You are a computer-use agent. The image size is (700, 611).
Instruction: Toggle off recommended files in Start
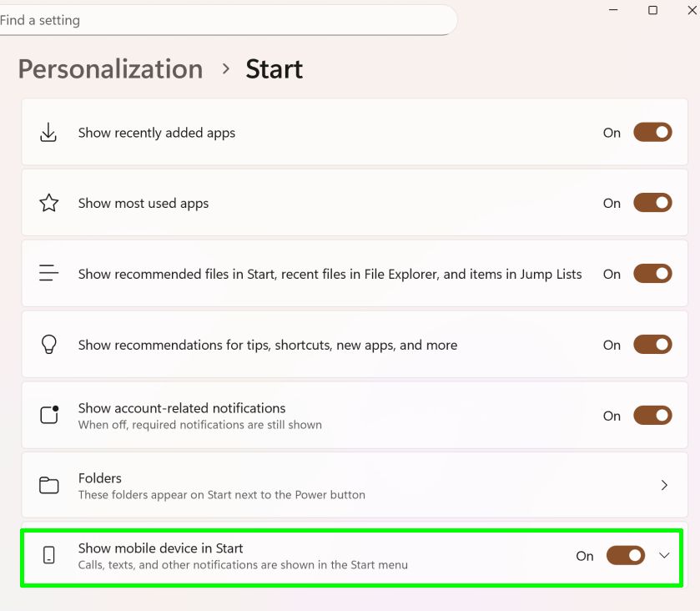point(652,274)
